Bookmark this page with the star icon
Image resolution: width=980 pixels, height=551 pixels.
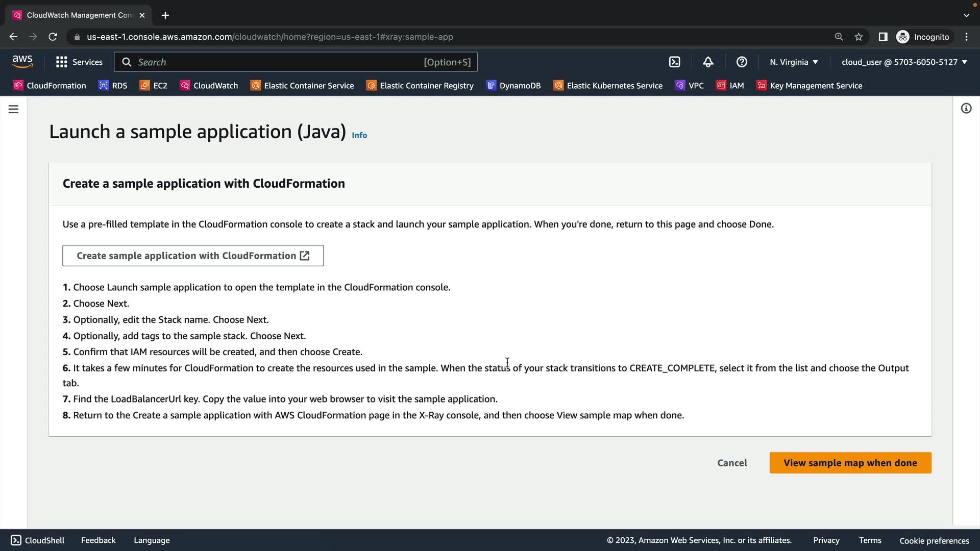point(859,37)
